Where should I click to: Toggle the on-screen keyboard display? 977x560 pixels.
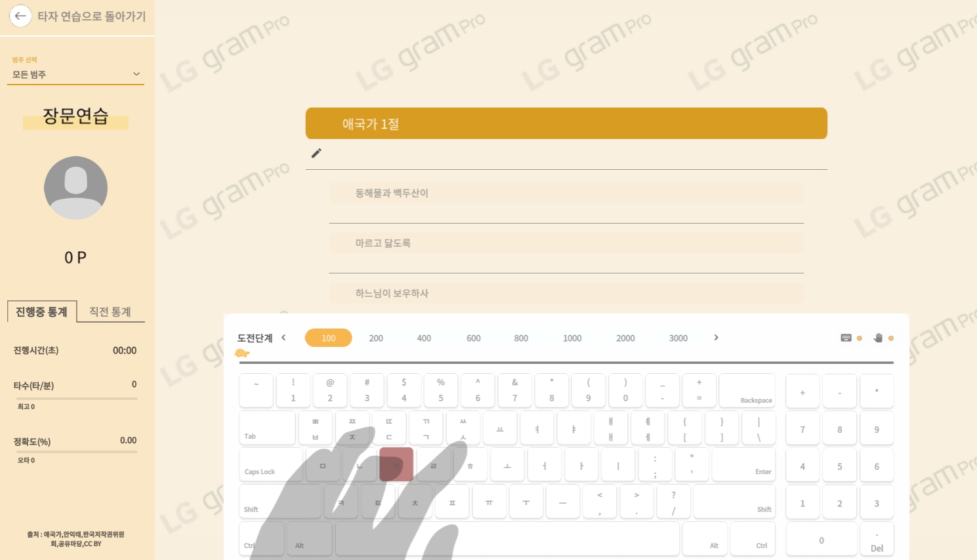coord(846,338)
